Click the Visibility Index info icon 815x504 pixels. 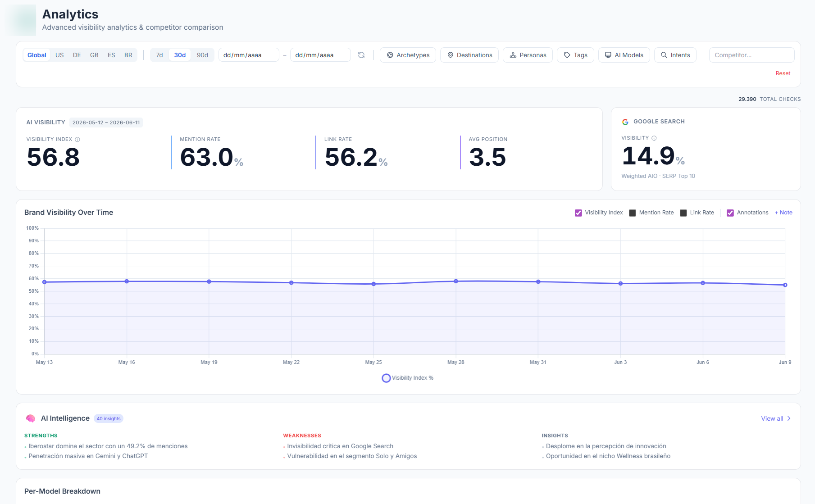[77, 140]
